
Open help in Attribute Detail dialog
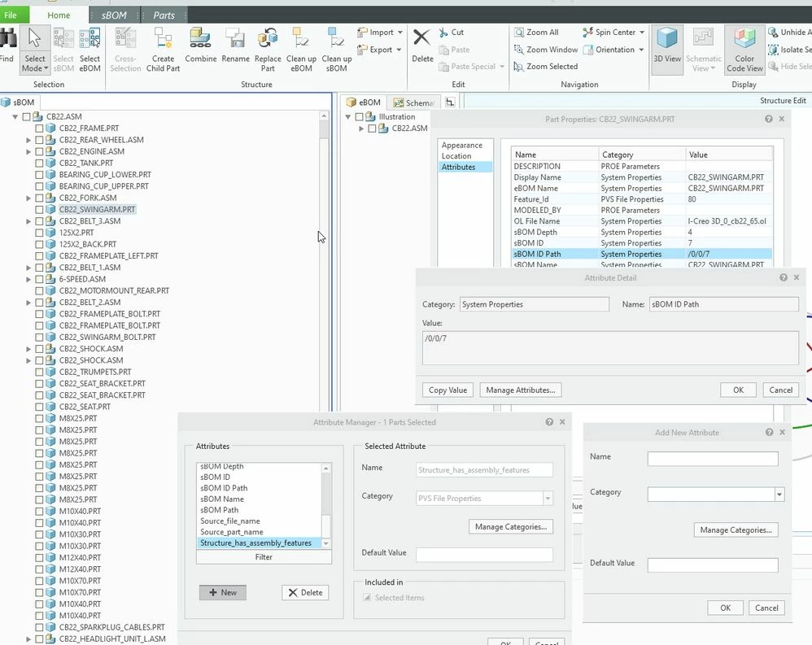point(784,277)
